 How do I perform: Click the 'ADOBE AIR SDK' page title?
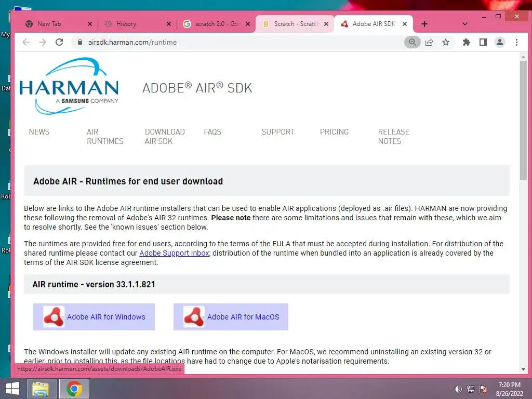pos(197,88)
